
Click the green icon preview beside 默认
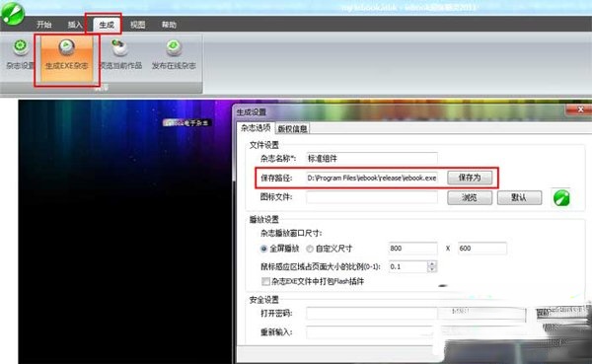(561, 197)
